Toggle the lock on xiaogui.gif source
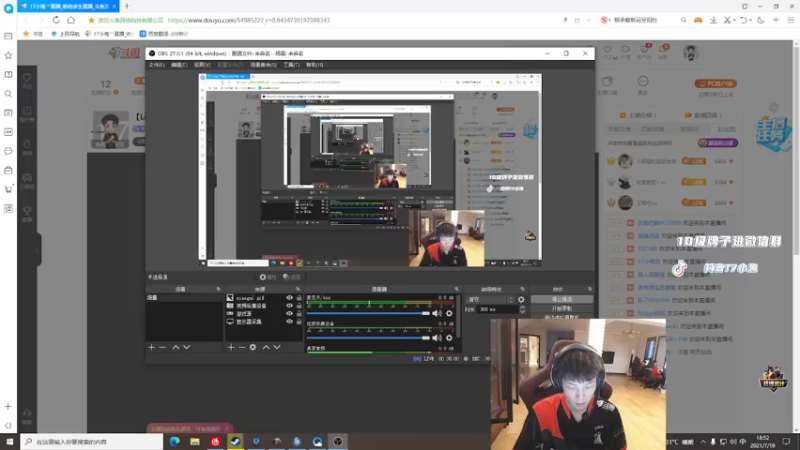Screen dimensions: 800x450 point(299,297)
